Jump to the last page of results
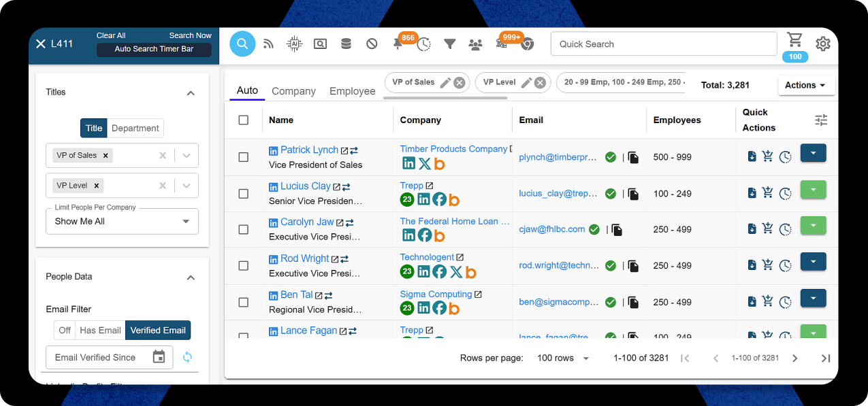Screen dimensions: 868x406 click(826, 358)
